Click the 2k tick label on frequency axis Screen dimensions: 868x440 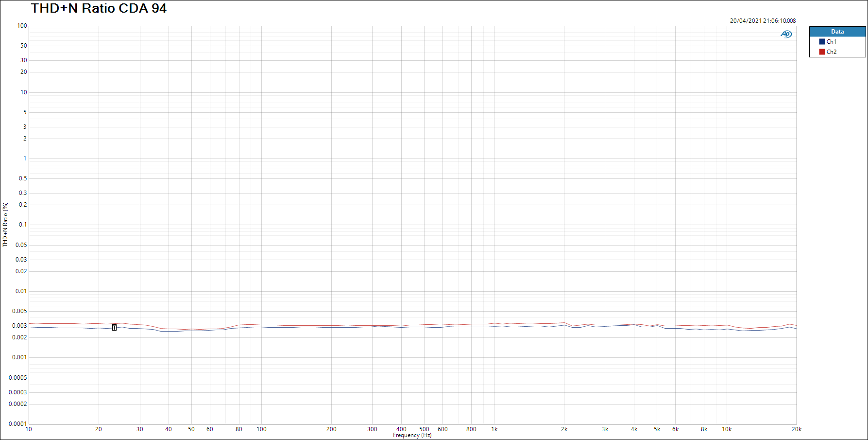[x=564, y=429]
